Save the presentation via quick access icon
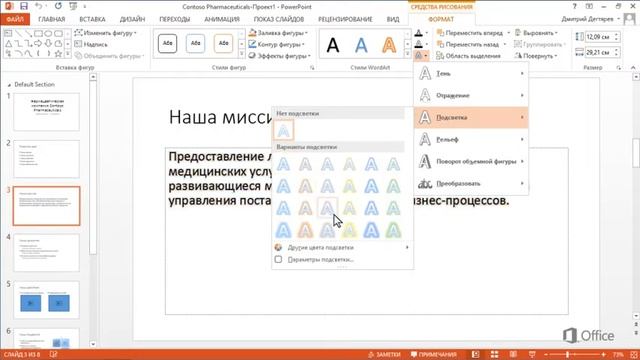This screenshot has height=360, width=640. coord(24,6)
